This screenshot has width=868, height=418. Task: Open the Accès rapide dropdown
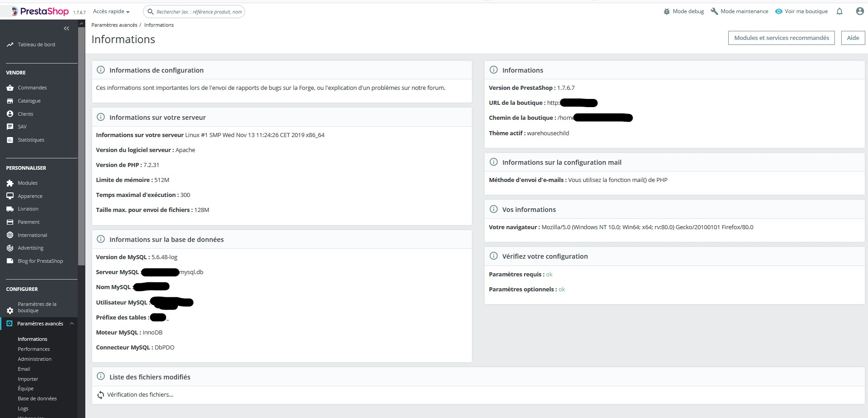click(x=111, y=11)
